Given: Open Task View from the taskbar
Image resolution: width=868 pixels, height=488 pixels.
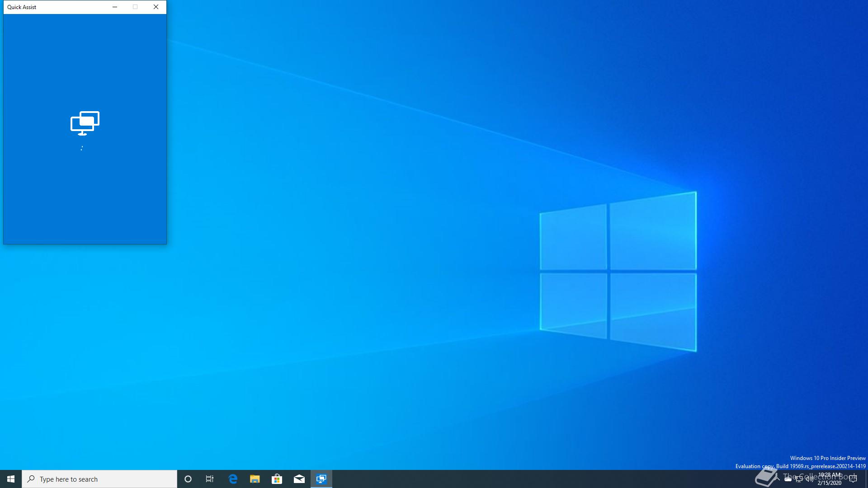Looking at the screenshot, I should (210, 479).
